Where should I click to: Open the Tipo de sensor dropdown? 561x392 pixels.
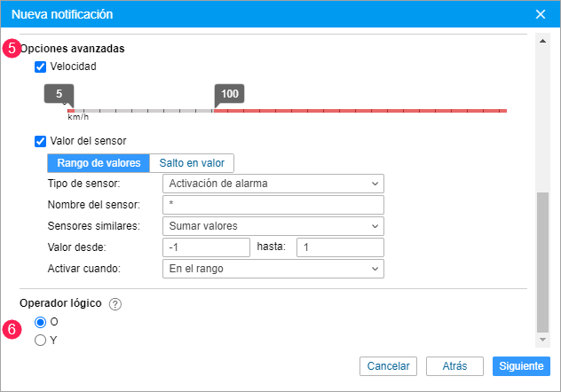click(273, 184)
